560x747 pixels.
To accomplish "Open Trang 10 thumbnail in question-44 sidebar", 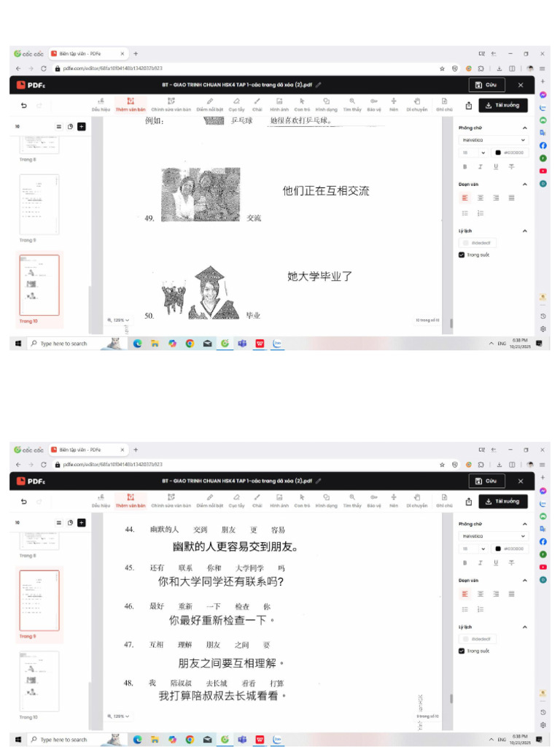I will pyautogui.click(x=39, y=681).
